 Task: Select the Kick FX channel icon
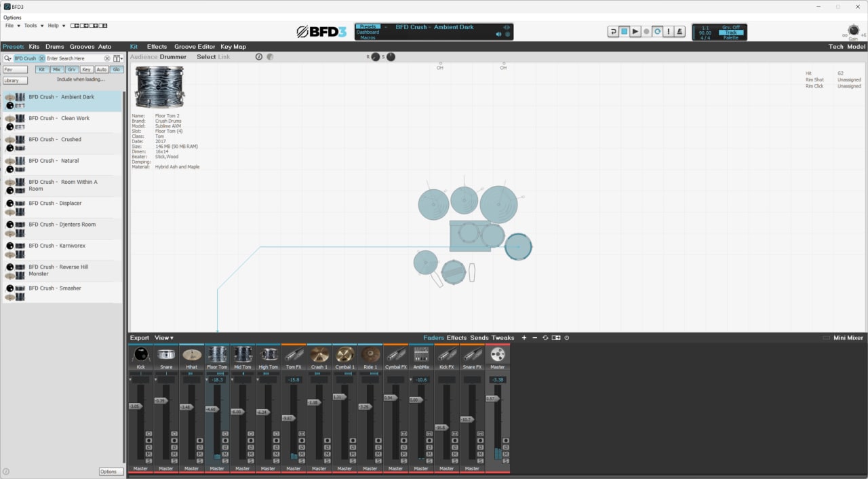tap(447, 354)
